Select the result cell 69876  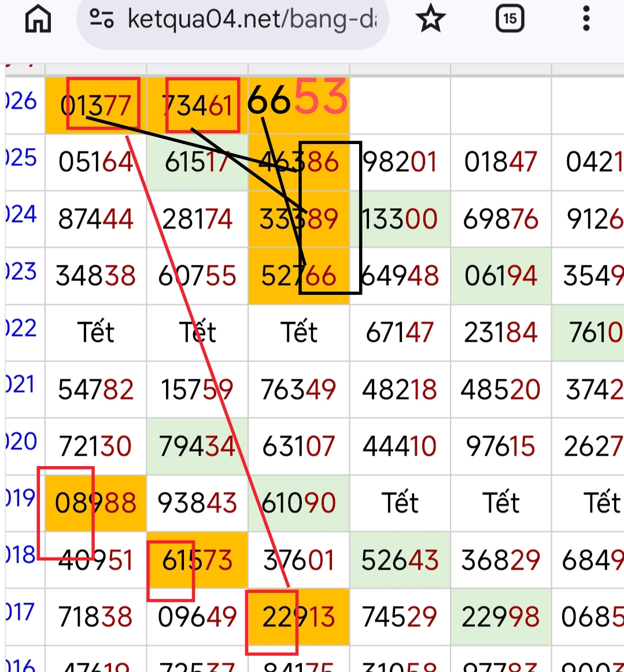(501, 219)
